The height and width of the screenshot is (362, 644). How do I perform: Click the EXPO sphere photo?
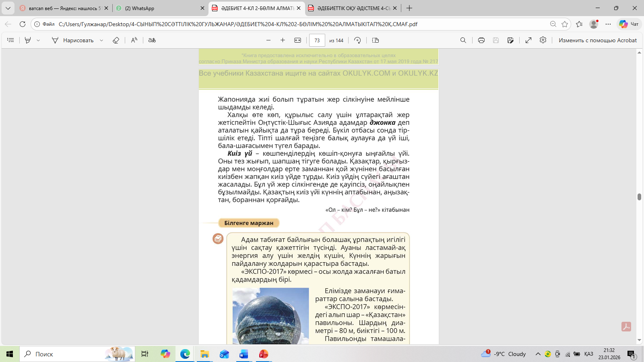(x=270, y=316)
